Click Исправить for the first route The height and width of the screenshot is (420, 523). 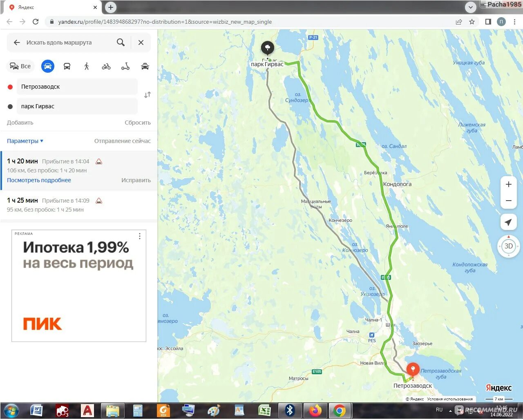[x=136, y=180]
